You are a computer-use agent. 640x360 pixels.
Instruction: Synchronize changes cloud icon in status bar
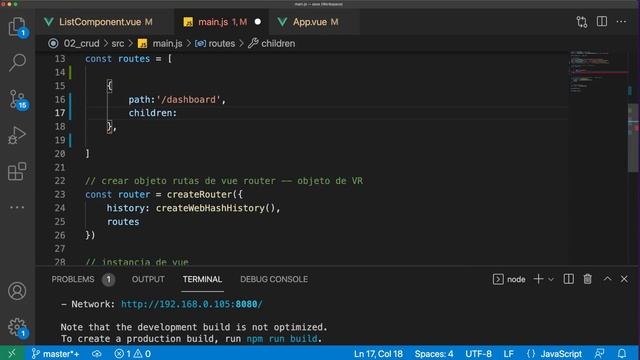(x=97, y=353)
